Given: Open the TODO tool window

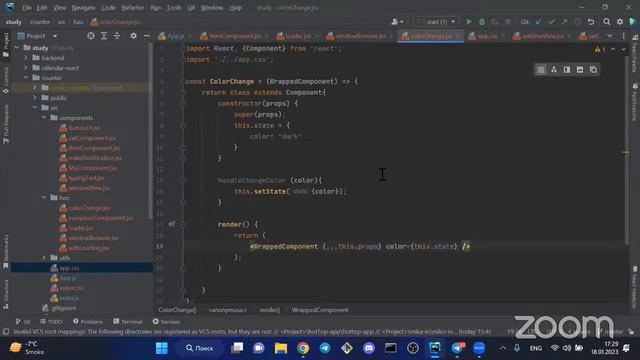Looking at the screenshot, I should point(51,322).
